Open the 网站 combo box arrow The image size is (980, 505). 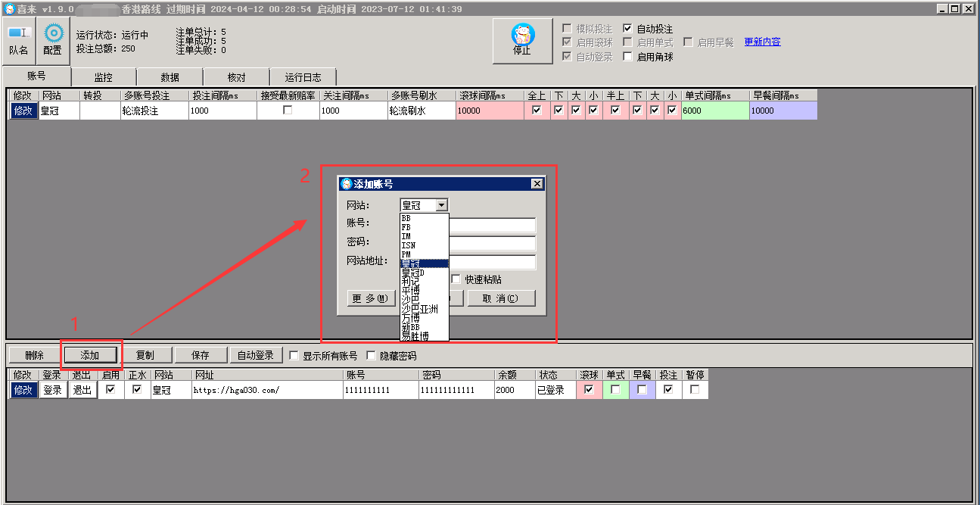442,205
